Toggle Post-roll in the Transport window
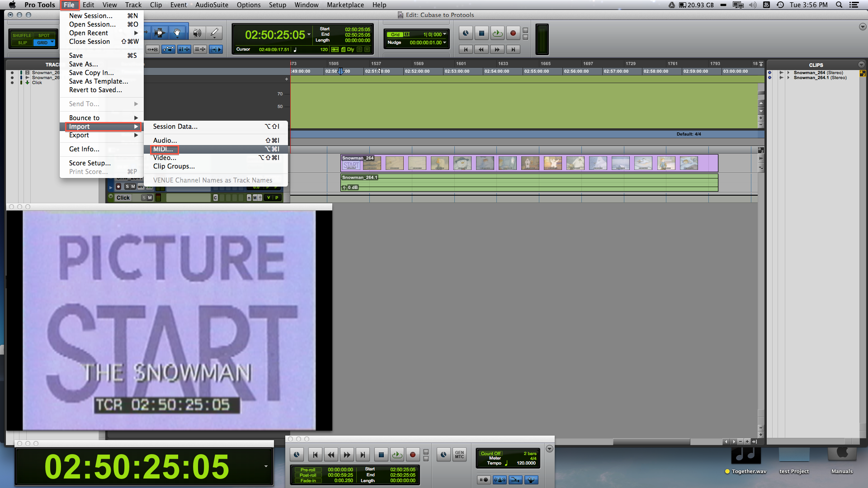Viewport: 868px width, 488px height. pyautogui.click(x=308, y=475)
